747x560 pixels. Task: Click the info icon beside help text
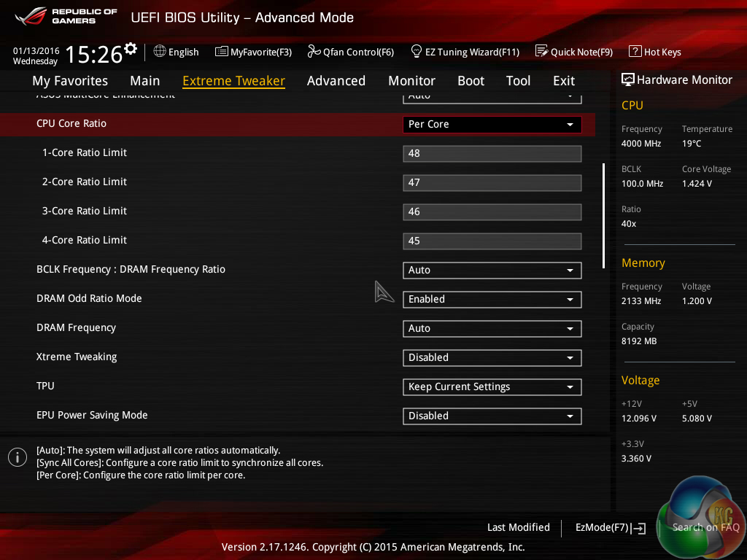coord(18,457)
